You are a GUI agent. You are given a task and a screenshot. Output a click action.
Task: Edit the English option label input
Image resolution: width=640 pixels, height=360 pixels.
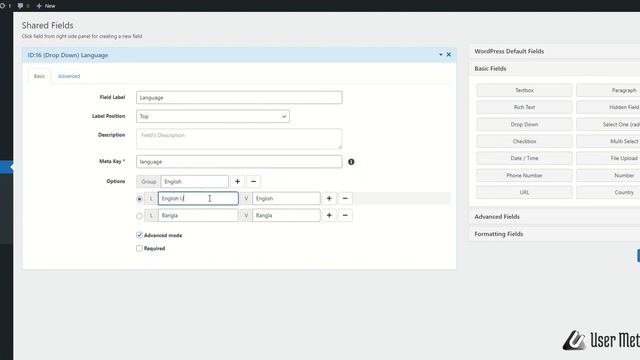click(198, 198)
